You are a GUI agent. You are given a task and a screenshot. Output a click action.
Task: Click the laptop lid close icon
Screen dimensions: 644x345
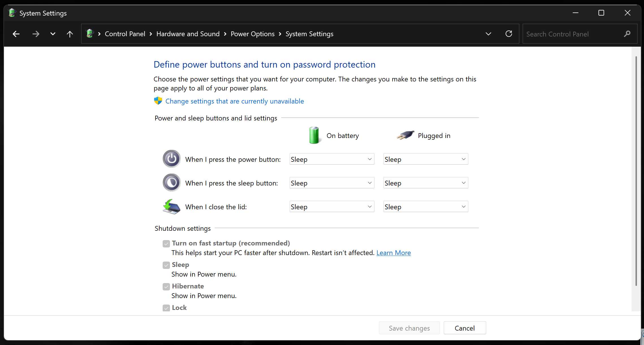click(x=171, y=207)
